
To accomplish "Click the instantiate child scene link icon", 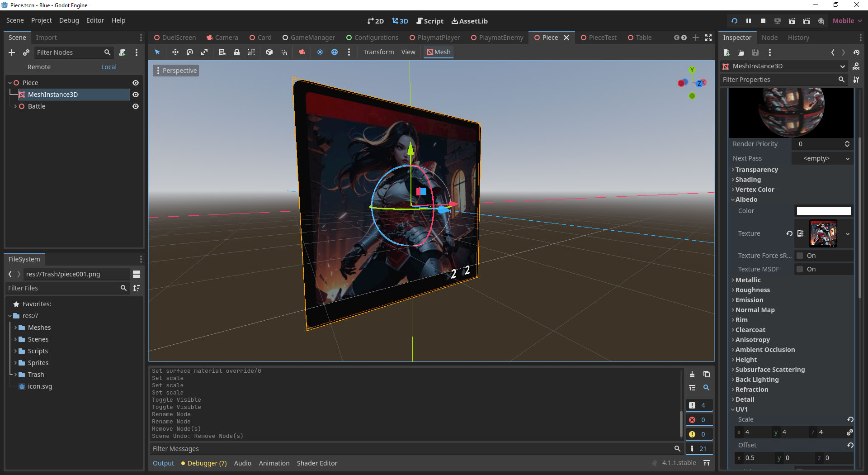I will click(x=26, y=52).
